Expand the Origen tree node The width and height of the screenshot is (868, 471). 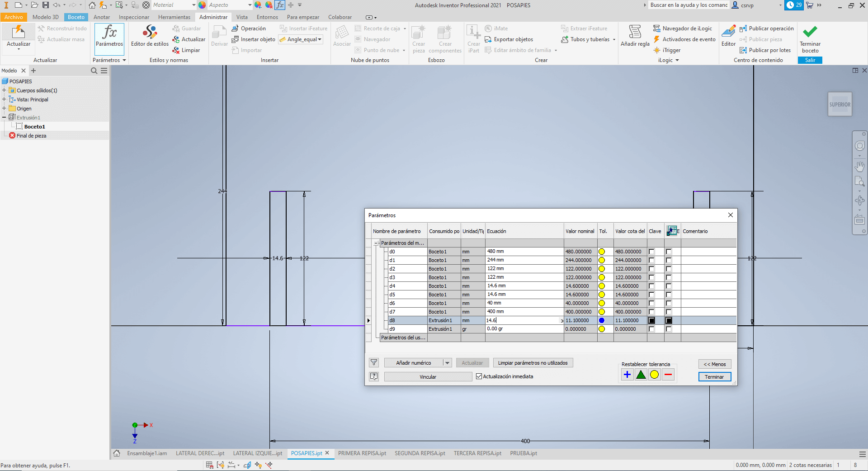4,109
